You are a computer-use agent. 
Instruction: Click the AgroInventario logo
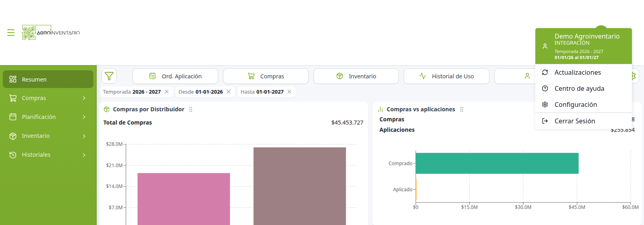point(51,33)
